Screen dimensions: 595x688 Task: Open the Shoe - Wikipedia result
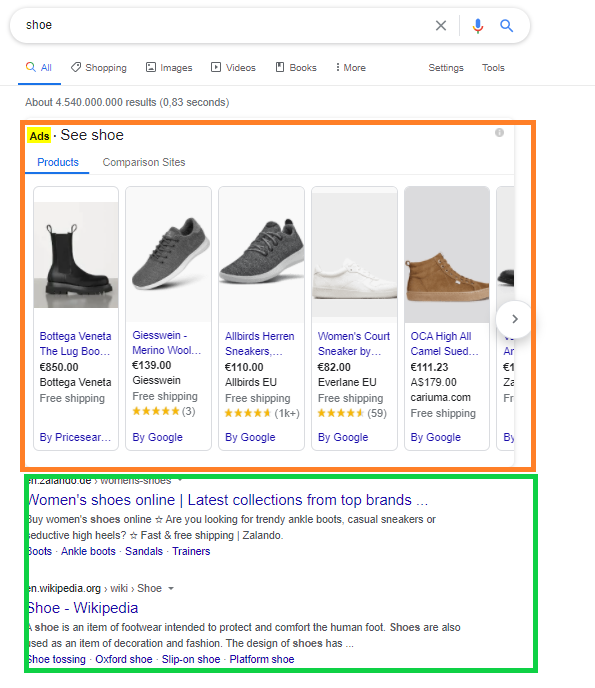click(82, 608)
